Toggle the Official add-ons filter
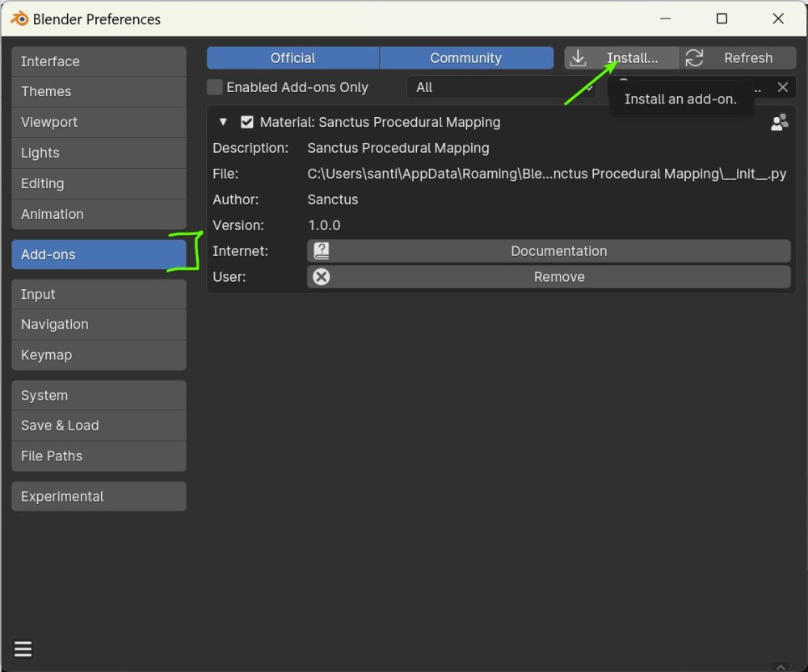This screenshot has height=672, width=808. pyautogui.click(x=292, y=58)
